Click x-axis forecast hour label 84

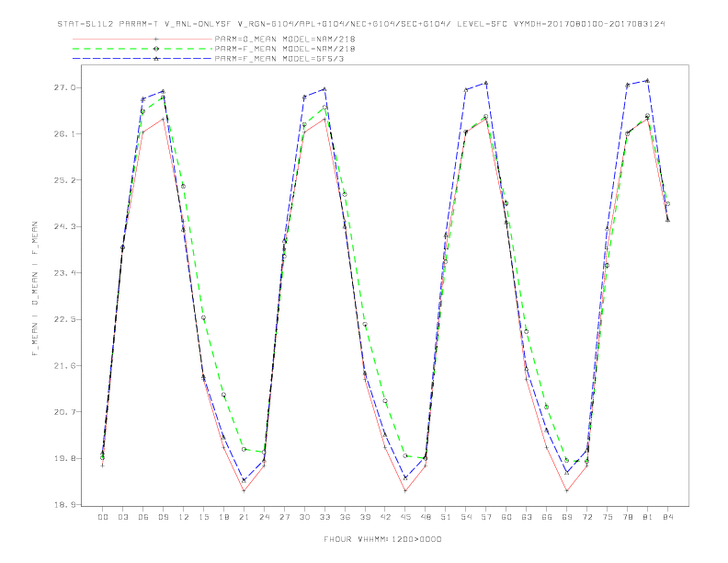coord(668,517)
